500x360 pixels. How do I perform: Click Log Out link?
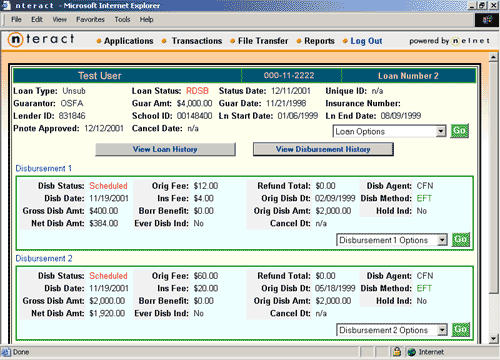366,41
